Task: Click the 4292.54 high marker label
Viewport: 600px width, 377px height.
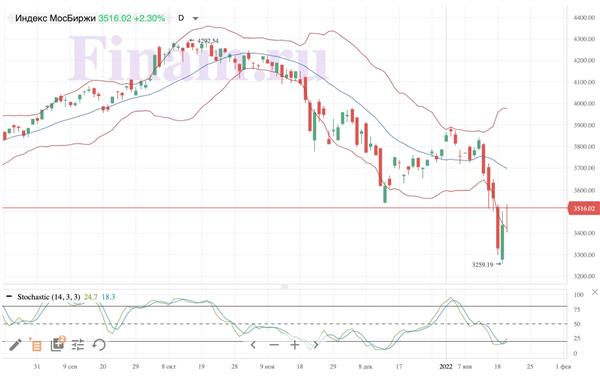Action: click(x=208, y=41)
